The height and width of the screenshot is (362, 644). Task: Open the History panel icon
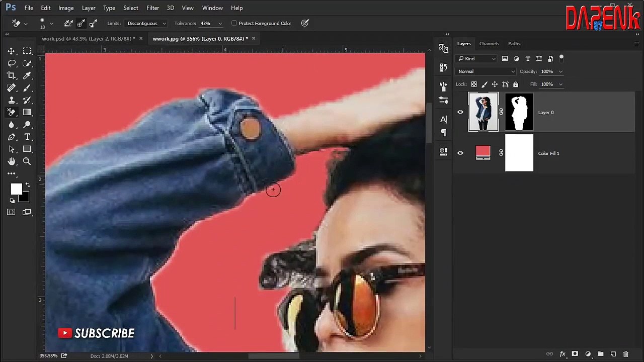tap(443, 67)
